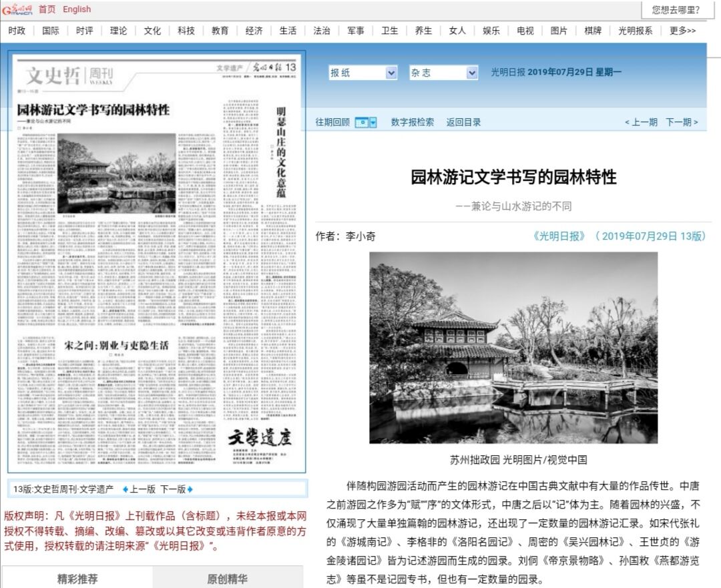
Task: Click the Suzhou garden article photo
Action: coord(513,347)
